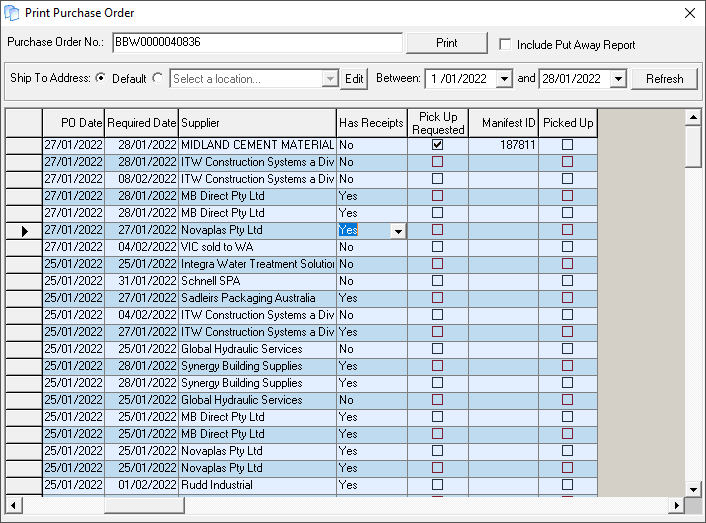Screen dimensions: 706x523
Task: Click row header of Rudd Industrial row
Action: (24, 485)
